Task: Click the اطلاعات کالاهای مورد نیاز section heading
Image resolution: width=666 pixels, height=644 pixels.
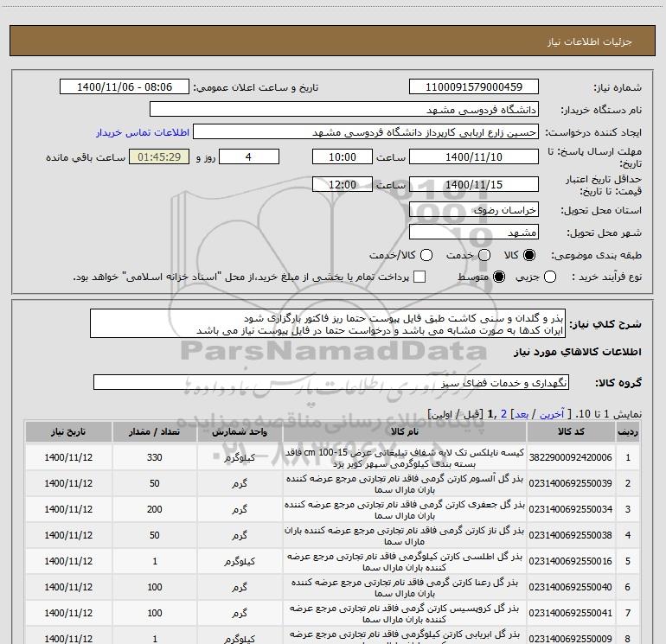Action: pos(577,352)
